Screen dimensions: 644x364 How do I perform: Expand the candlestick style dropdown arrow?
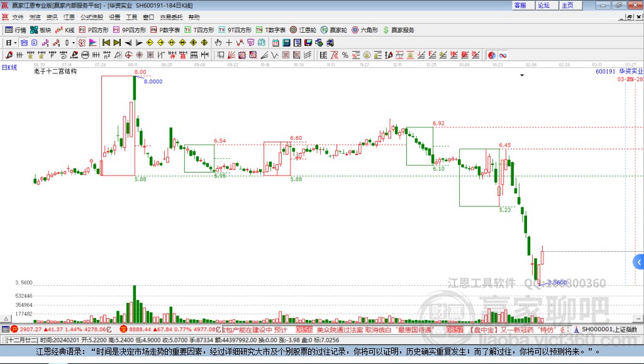pos(74,43)
